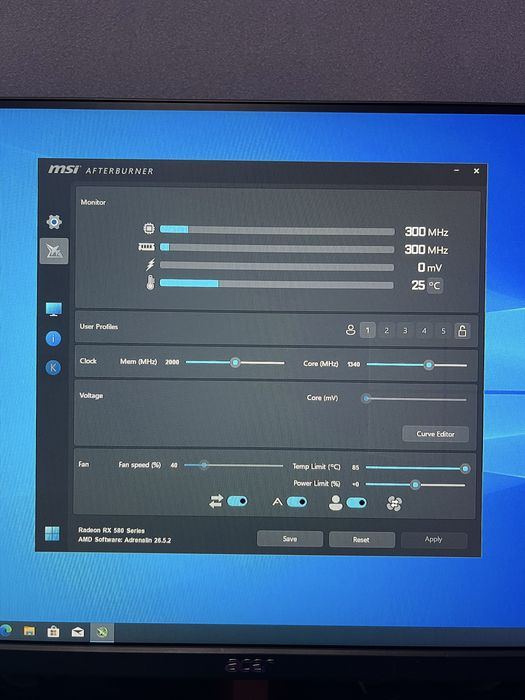The image size is (525, 700).
Task: Select user profile 5
Action: (443, 331)
